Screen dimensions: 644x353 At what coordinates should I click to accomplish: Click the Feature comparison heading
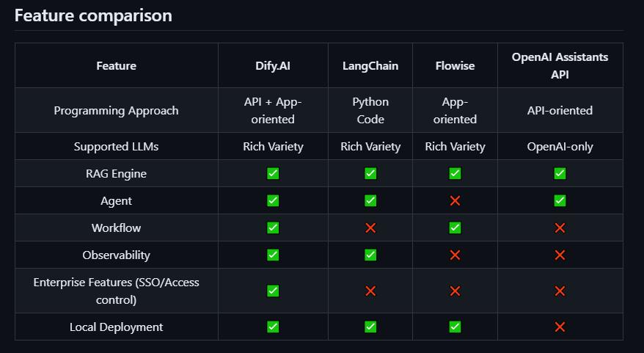point(93,15)
